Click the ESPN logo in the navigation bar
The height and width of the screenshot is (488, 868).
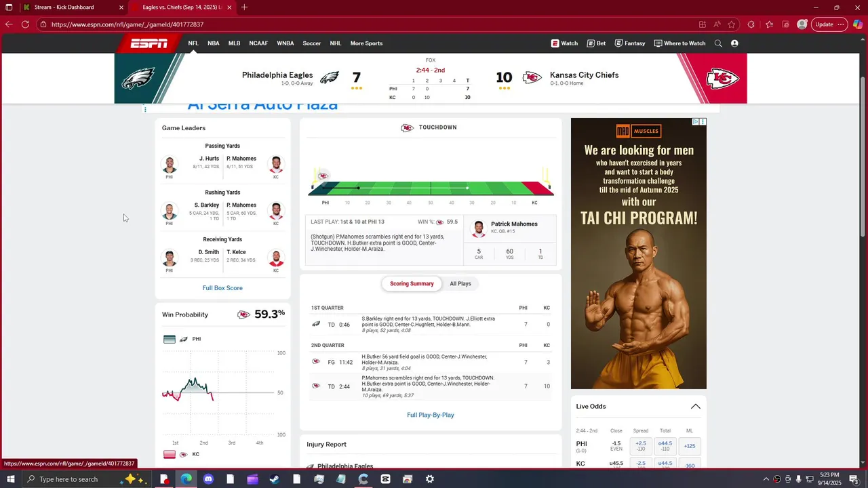[x=149, y=43]
